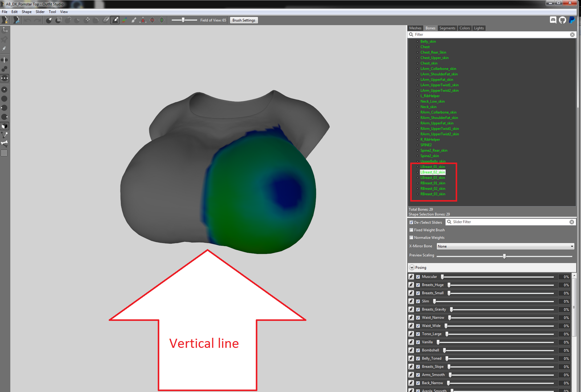Enable Normalize Weights checkbox
Screen dimensions: 581x392
point(411,238)
